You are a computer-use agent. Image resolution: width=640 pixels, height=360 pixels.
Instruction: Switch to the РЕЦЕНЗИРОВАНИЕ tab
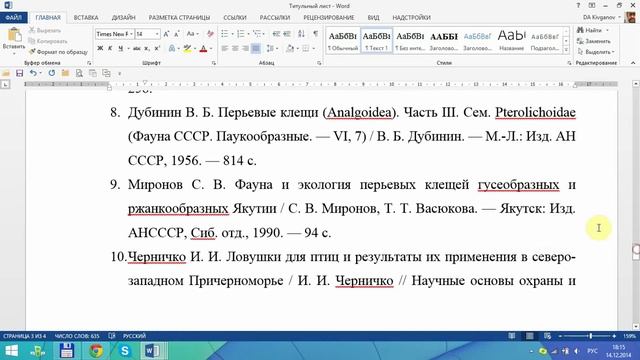coord(329,18)
